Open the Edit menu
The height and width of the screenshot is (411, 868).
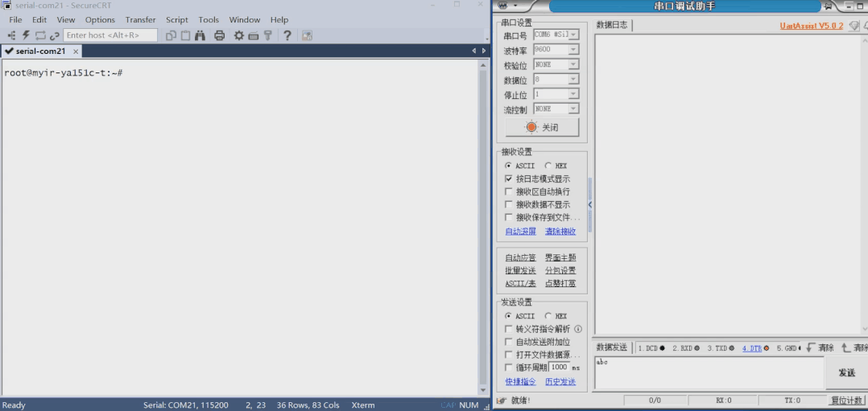[x=39, y=20]
